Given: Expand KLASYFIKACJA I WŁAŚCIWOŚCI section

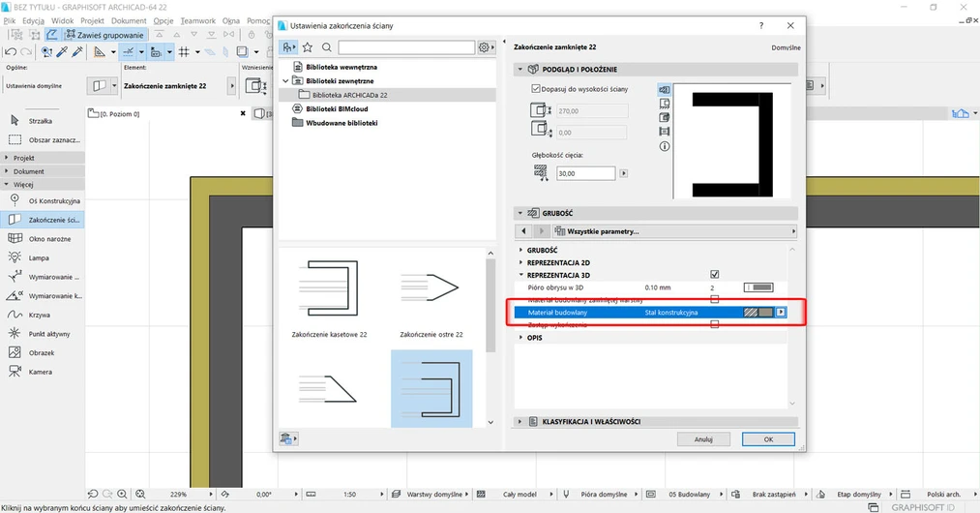Looking at the screenshot, I should tap(520, 421).
